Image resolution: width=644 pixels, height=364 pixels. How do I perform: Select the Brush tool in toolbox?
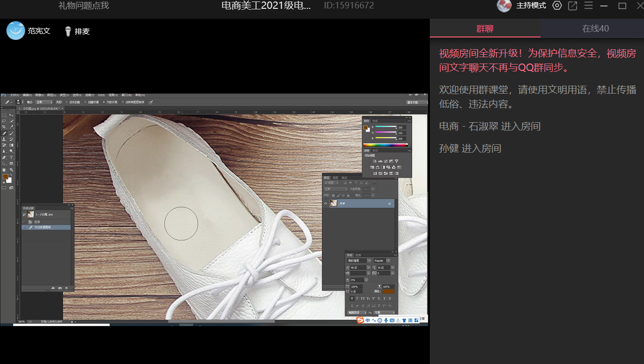[11, 133]
